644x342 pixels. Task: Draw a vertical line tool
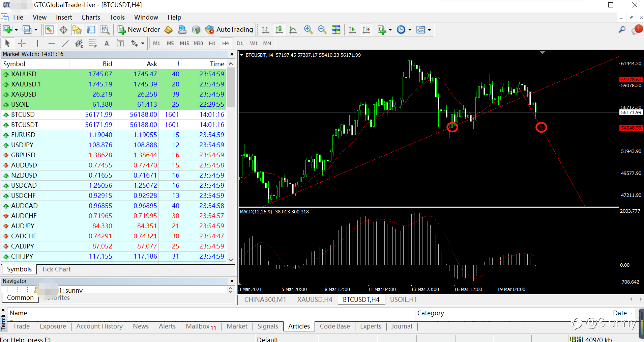point(37,43)
